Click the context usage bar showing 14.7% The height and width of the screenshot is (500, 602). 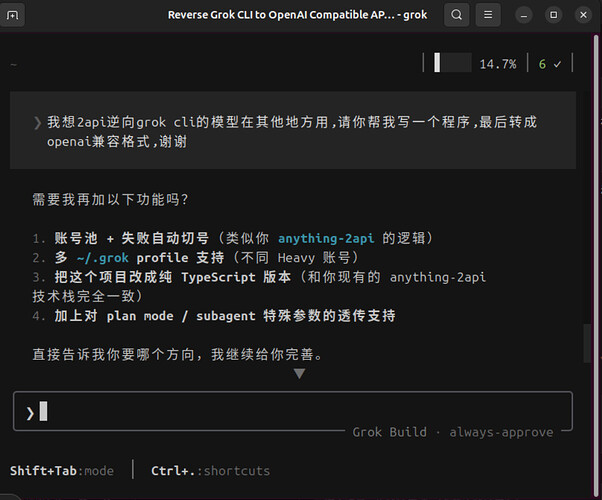tap(453, 63)
